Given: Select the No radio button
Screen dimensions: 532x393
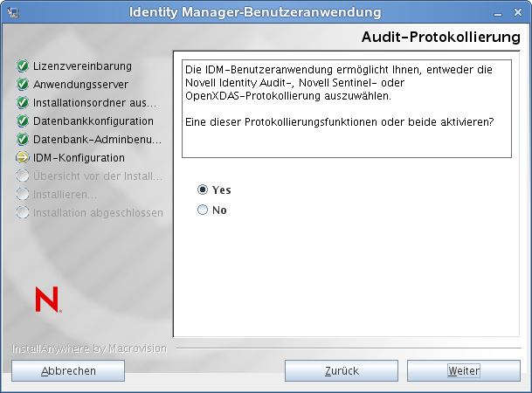Looking at the screenshot, I should click(x=203, y=210).
